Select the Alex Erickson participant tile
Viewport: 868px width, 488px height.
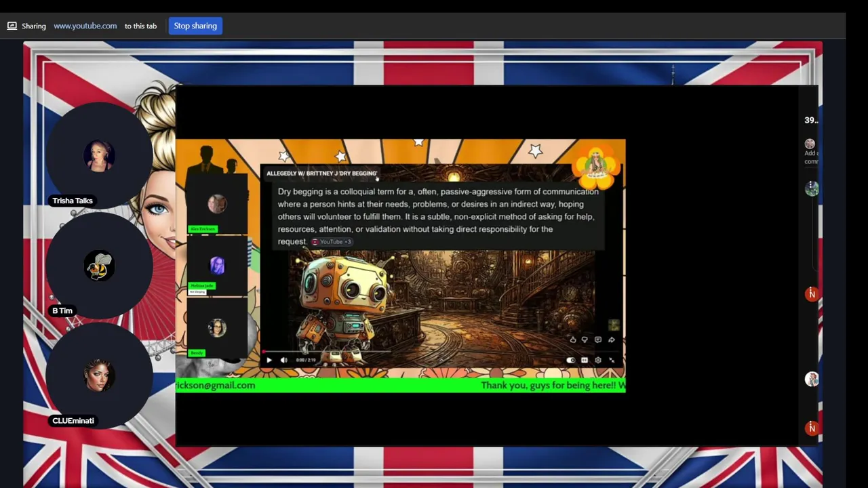click(x=217, y=204)
